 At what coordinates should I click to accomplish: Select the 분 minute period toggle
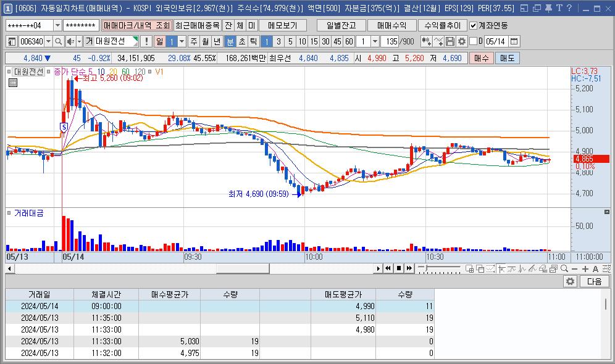230,41
